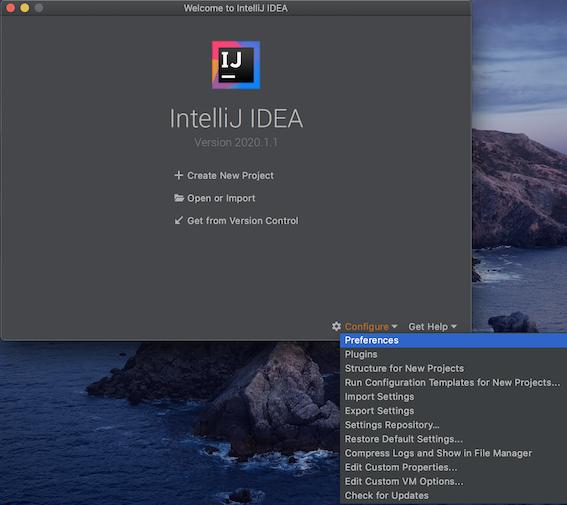Open Settings Repository option

point(453,425)
